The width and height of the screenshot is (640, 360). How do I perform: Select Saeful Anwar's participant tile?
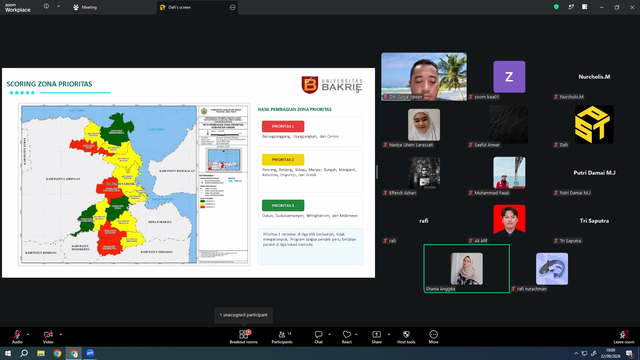click(509, 124)
